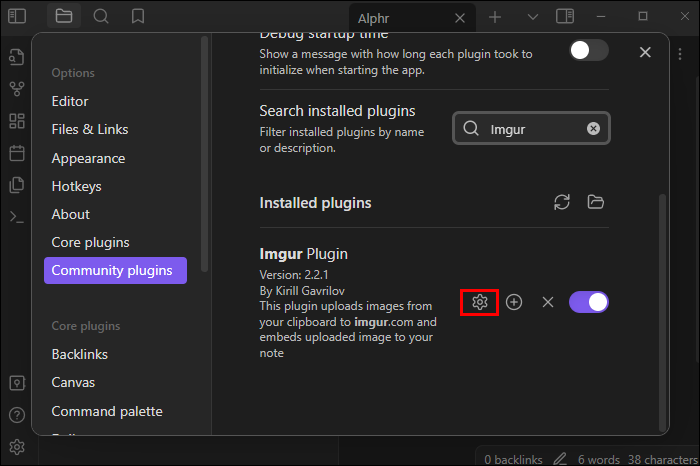Screen dimensions: 700x466
Task: Open Hotkeys settings section
Action: pos(76,186)
